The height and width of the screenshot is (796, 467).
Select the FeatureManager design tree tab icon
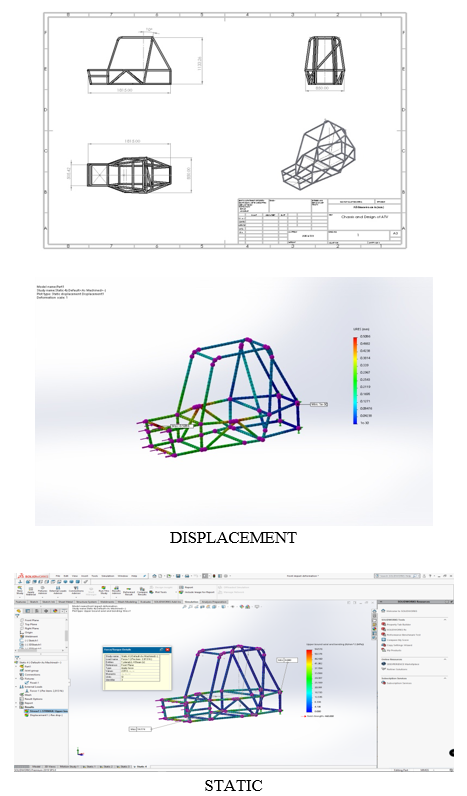point(18,611)
